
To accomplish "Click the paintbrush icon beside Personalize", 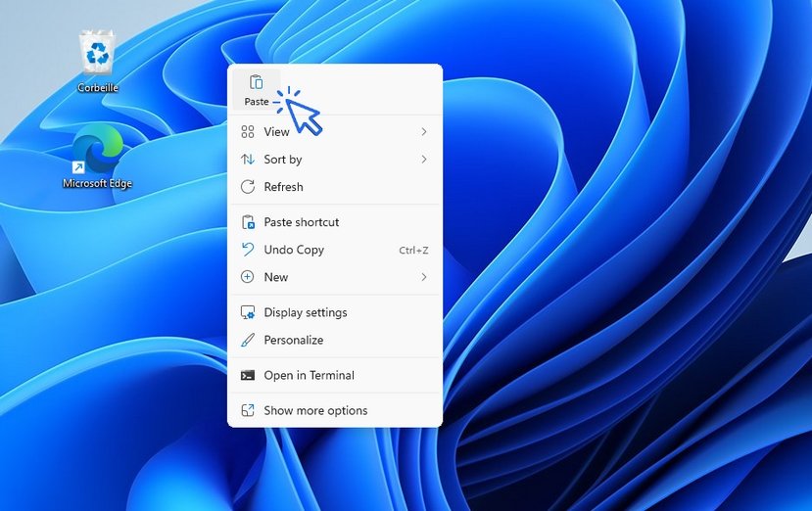I will coord(248,340).
